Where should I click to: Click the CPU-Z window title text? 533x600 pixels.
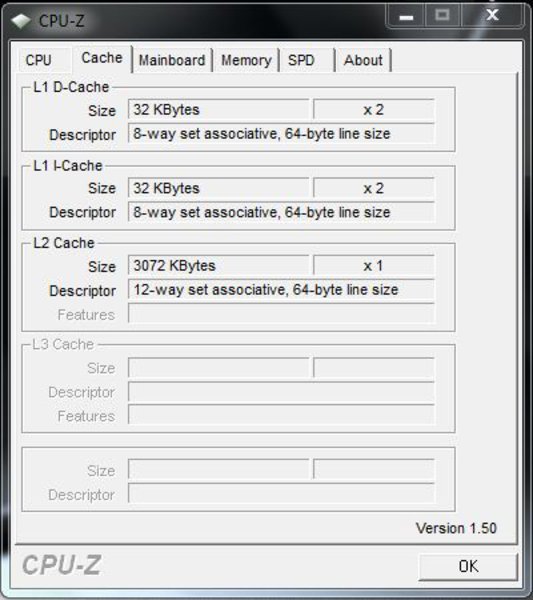coord(61,21)
